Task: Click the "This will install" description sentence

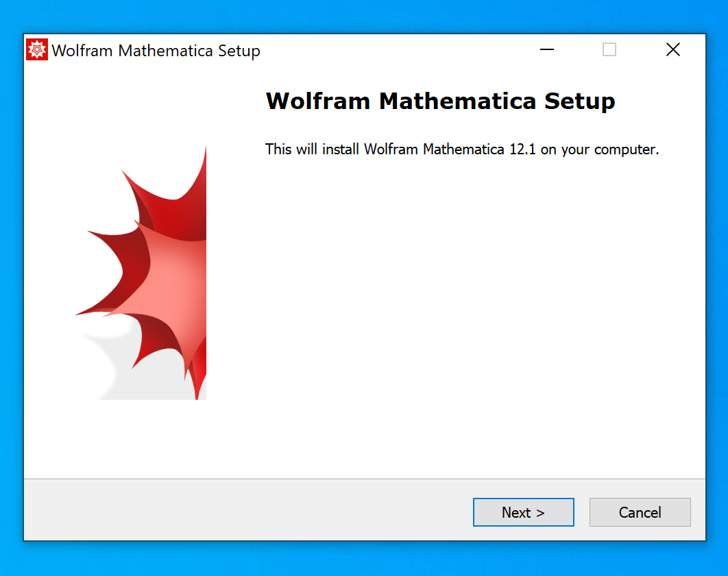Action: [x=461, y=149]
